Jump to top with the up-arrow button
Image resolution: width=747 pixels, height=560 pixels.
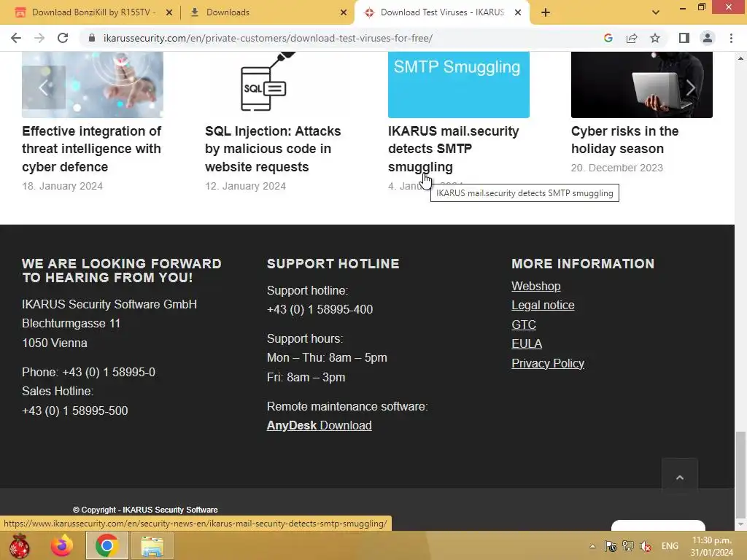(679, 477)
